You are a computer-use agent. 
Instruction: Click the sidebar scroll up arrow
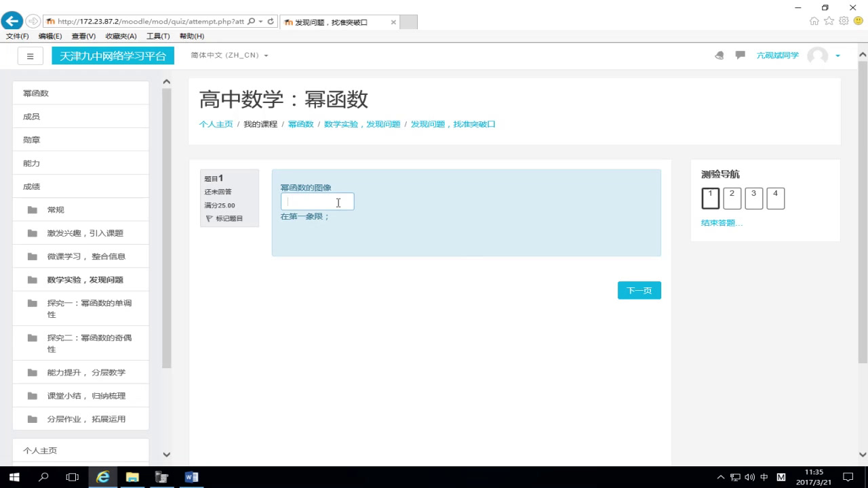click(x=167, y=82)
